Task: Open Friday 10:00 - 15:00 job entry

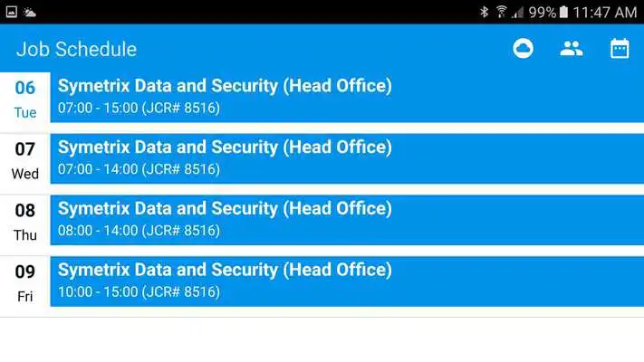Action: click(347, 281)
